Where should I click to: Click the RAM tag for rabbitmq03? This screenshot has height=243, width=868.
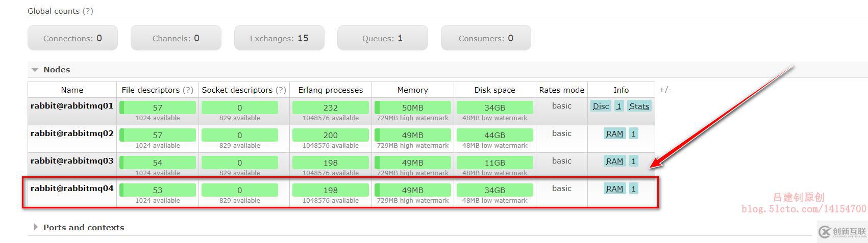(614, 161)
